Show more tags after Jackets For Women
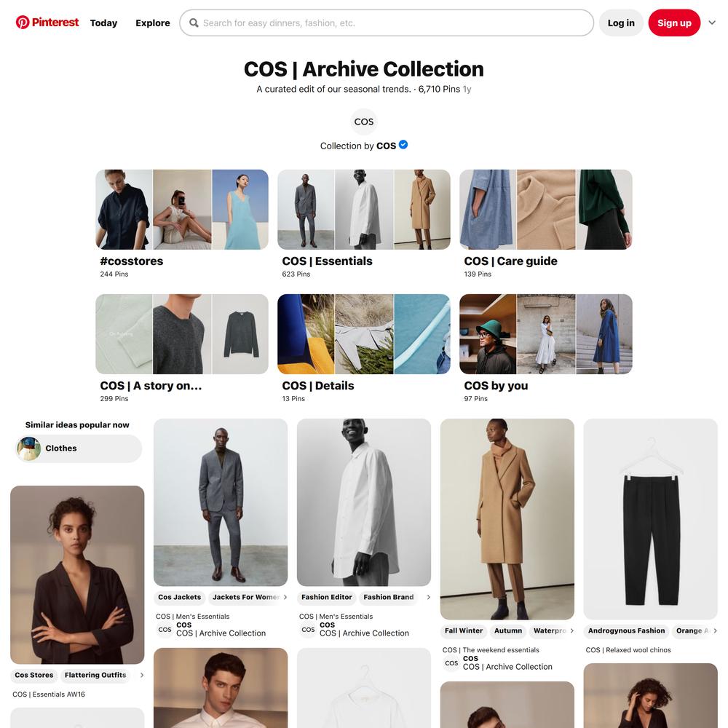This screenshot has width=728, height=728. 285,597
